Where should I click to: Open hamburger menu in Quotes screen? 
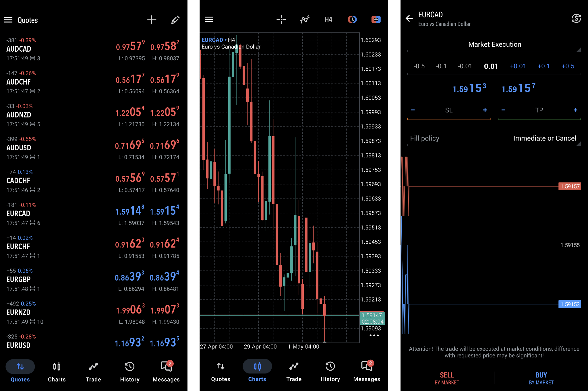pyautogui.click(x=8, y=20)
